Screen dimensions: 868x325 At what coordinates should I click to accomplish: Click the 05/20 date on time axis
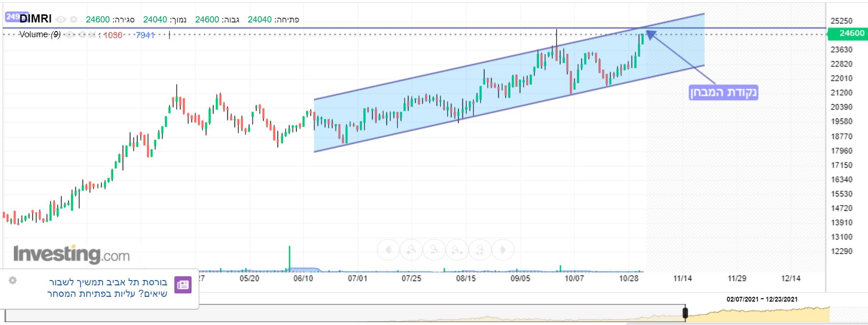click(249, 278)
